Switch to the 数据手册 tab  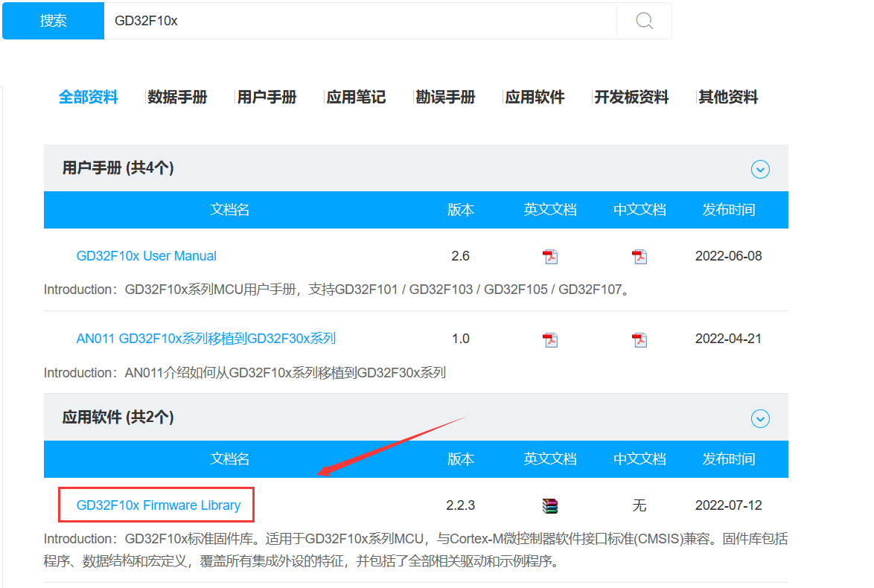point(177,97)
